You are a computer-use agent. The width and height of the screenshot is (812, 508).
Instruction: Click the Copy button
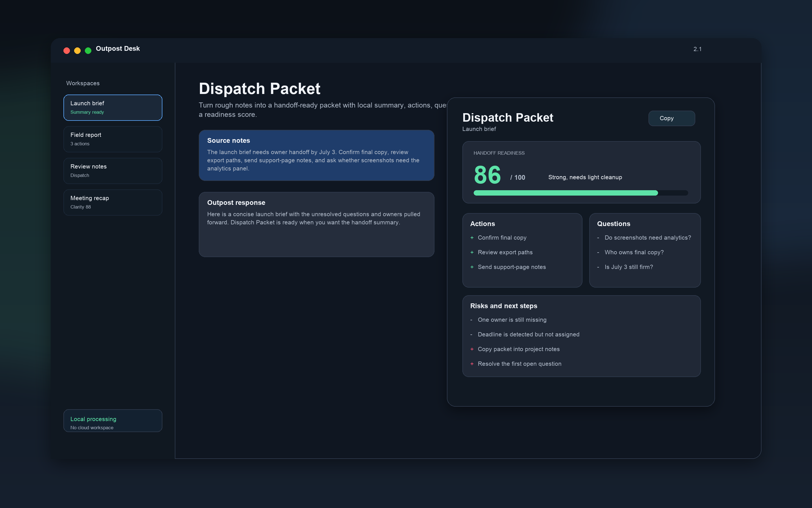coord(671,118)
